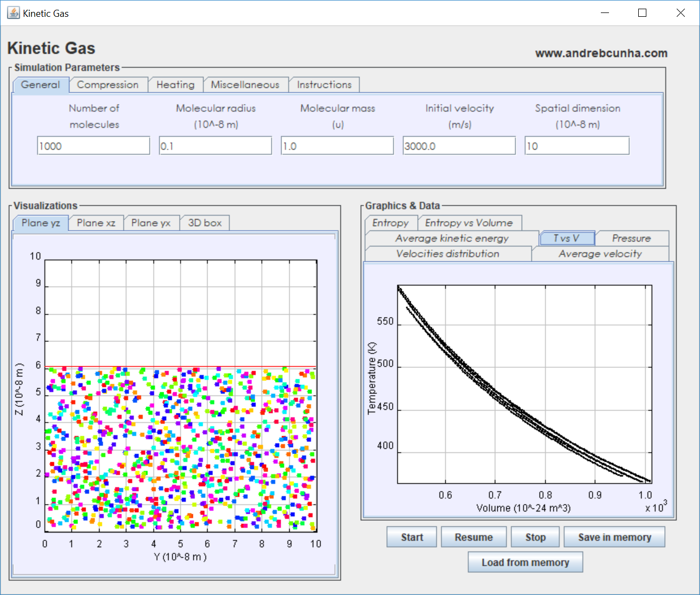Click the Volume (10^-24 m^3) axis label
This screenshot has width=700, height=595.
tap(523, 508)
